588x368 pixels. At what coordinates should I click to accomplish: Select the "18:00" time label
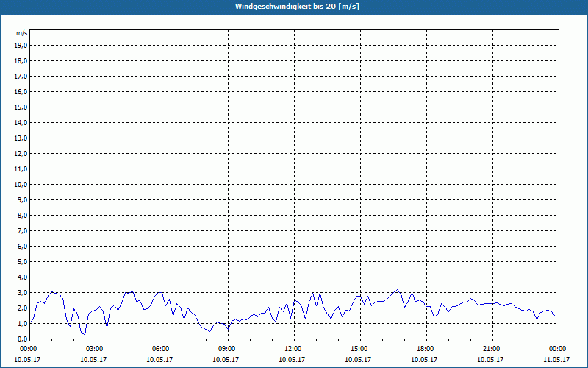(425, 349)
